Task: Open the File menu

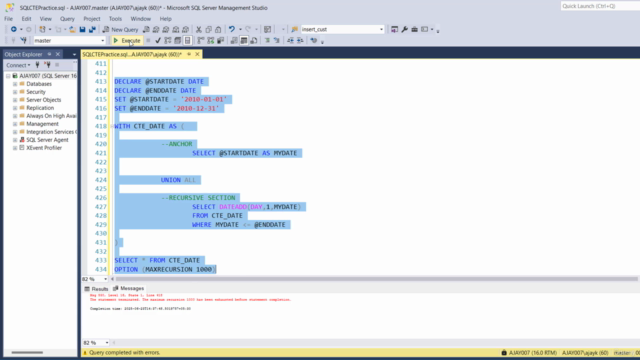Action: point(8,19)
